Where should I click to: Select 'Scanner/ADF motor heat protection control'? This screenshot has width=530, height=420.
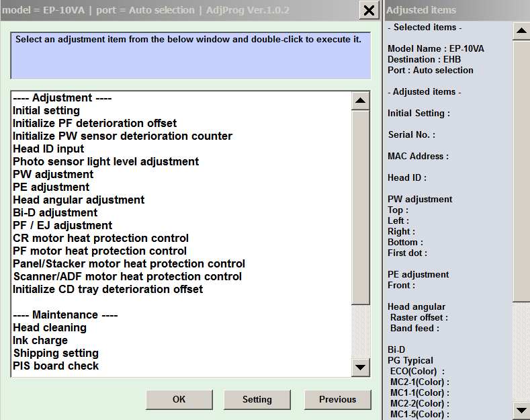[128, 277]
